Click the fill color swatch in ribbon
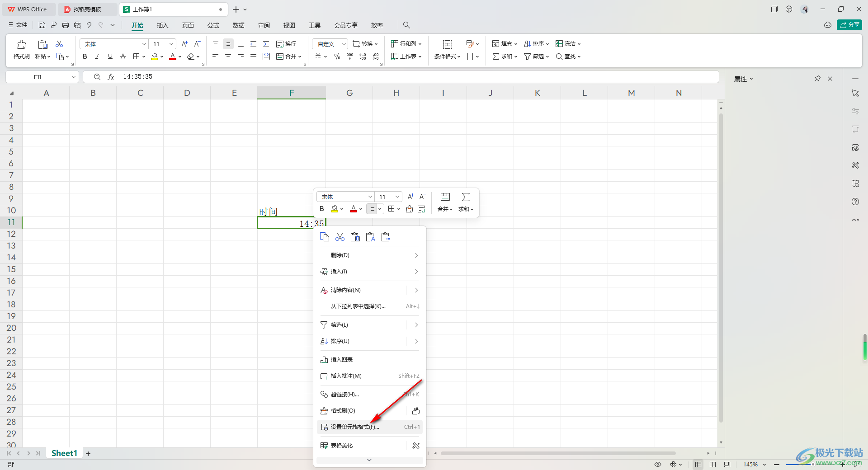The height and width of the screenshot is (470, 868). (x=155, y=56)
